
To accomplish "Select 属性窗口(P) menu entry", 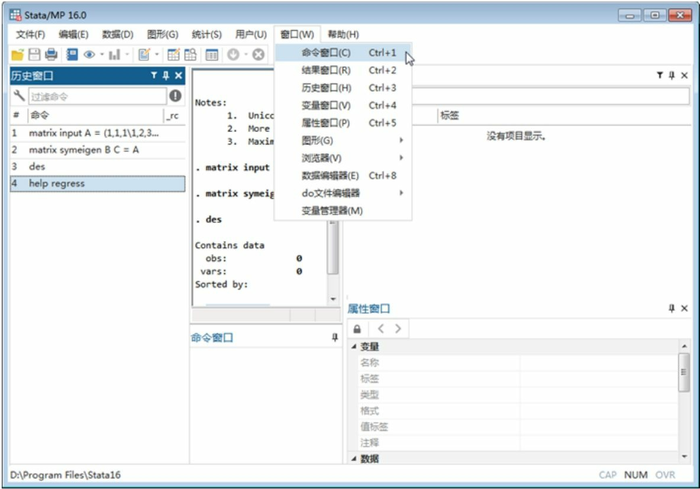I will pyautogui.click(x=343, y=123).
